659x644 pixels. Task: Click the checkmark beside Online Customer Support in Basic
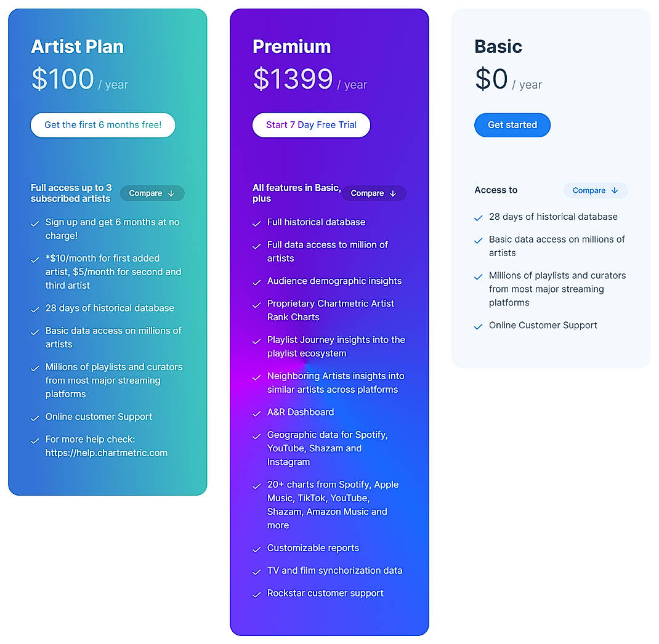[x=479, y=327]
